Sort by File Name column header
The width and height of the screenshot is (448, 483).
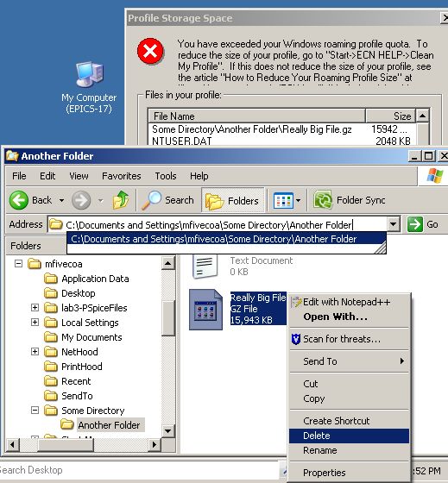point(257,116)
